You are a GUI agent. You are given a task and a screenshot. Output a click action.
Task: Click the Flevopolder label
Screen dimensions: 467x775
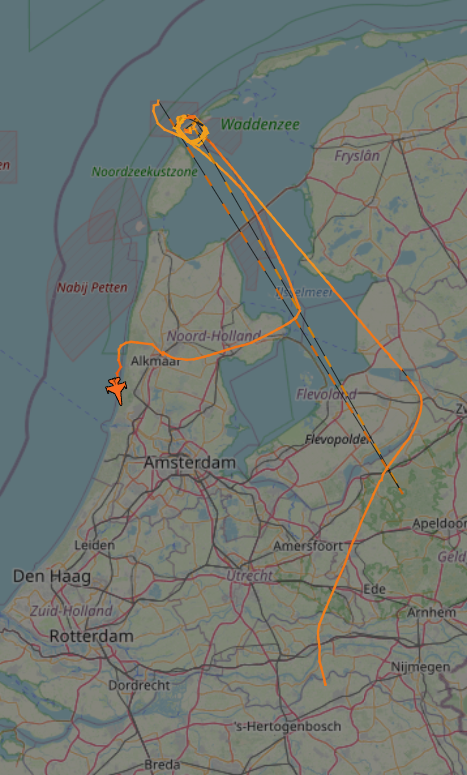point(337,439)
